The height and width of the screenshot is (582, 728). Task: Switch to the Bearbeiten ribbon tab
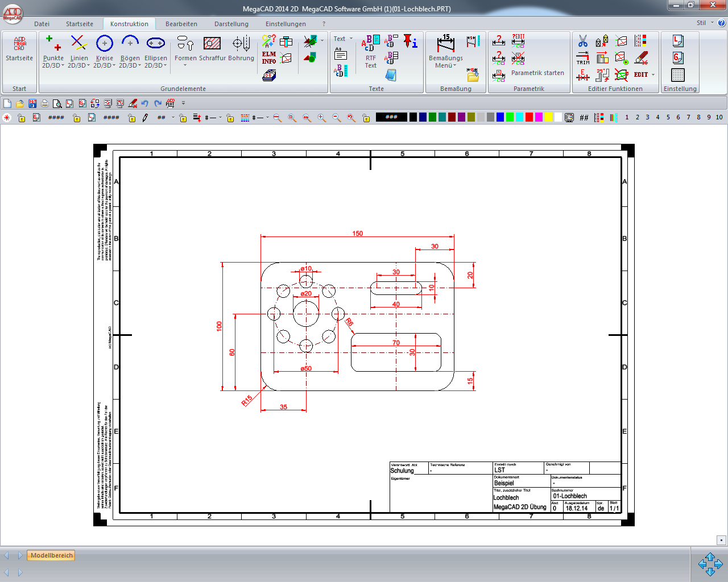(181, 24)
